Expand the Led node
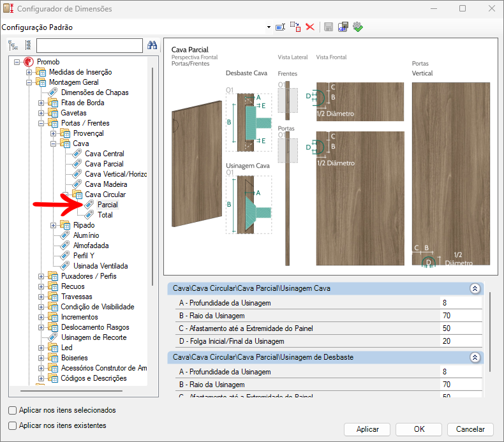This screenshot has width=504, height=442. [x=41, y=348]
